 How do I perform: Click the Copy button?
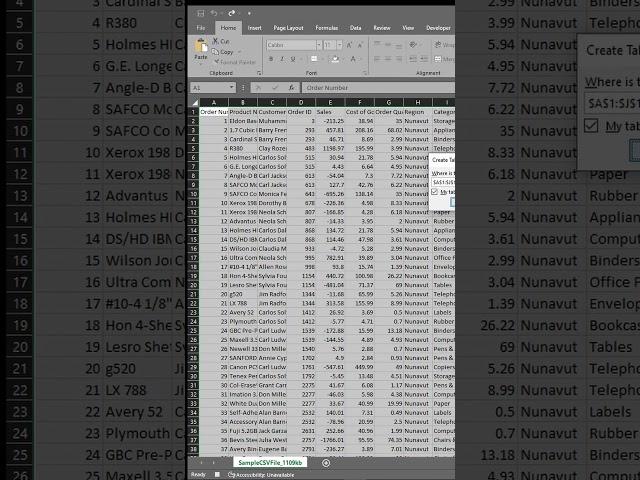[x=223, y=52]
